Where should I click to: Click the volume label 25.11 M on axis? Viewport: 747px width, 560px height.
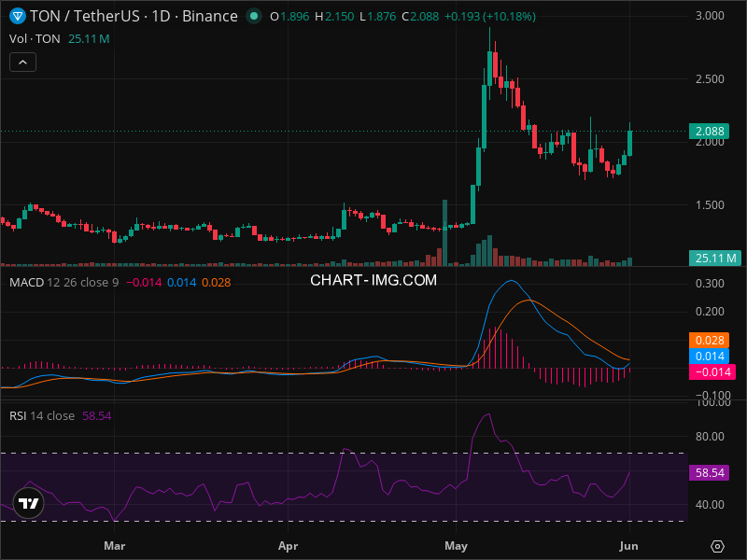coord(715,259)
